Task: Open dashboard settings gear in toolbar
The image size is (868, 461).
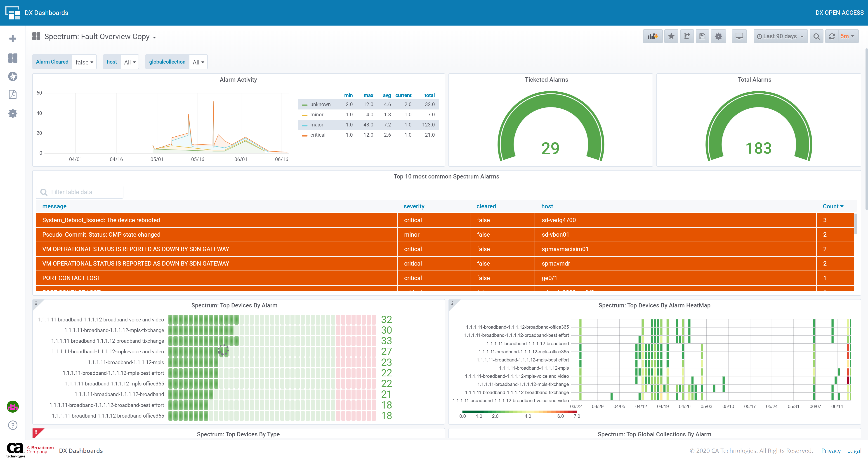Action: tap(718, 36)
